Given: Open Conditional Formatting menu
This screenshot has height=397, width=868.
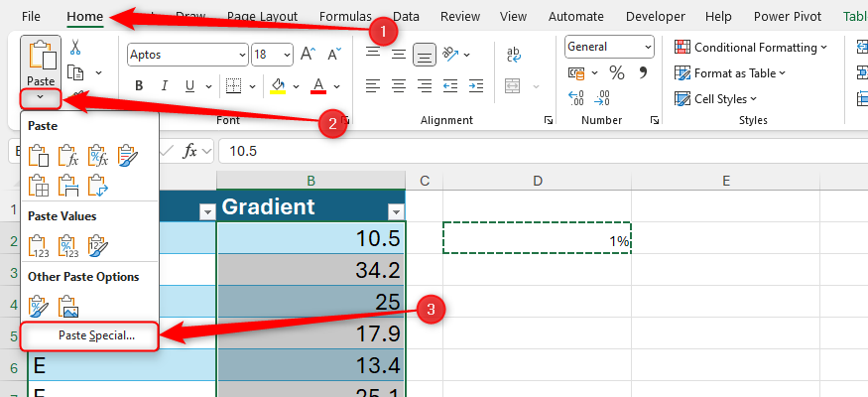Looking at the screenshot, I should [750, 47].
